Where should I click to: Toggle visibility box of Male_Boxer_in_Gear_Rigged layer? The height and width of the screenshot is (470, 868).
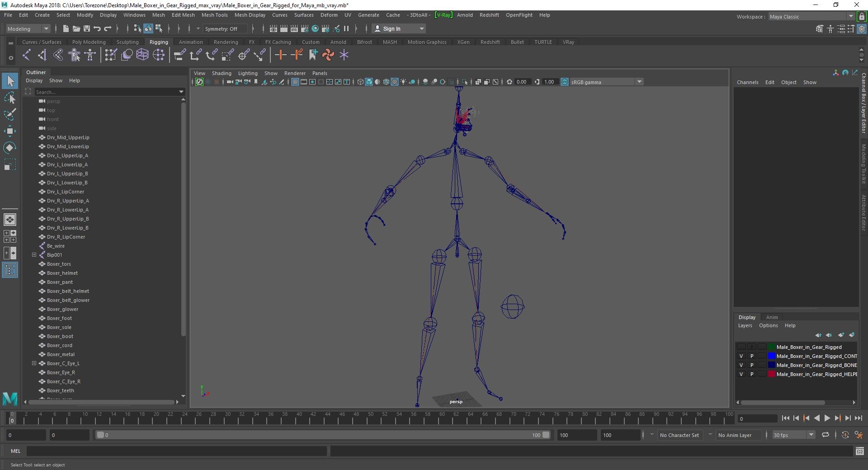click(x=741, y=347)
